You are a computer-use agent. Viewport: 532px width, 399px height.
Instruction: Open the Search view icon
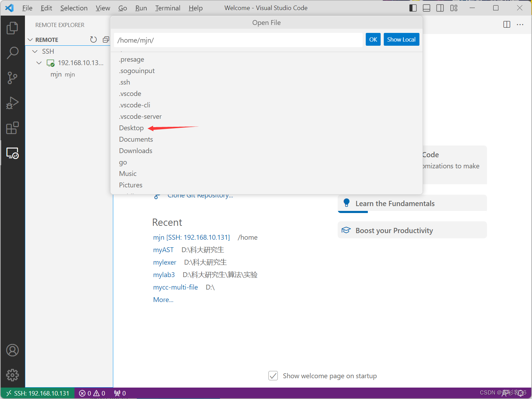12,53
